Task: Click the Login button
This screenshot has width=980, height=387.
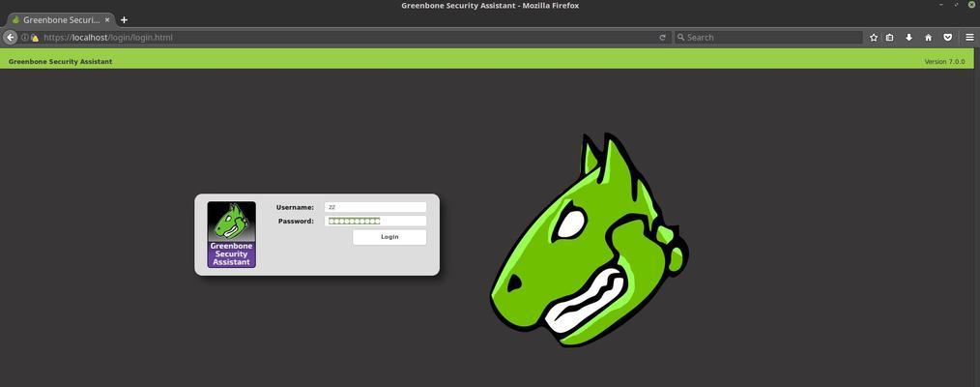Action: (x=389, y=237)
